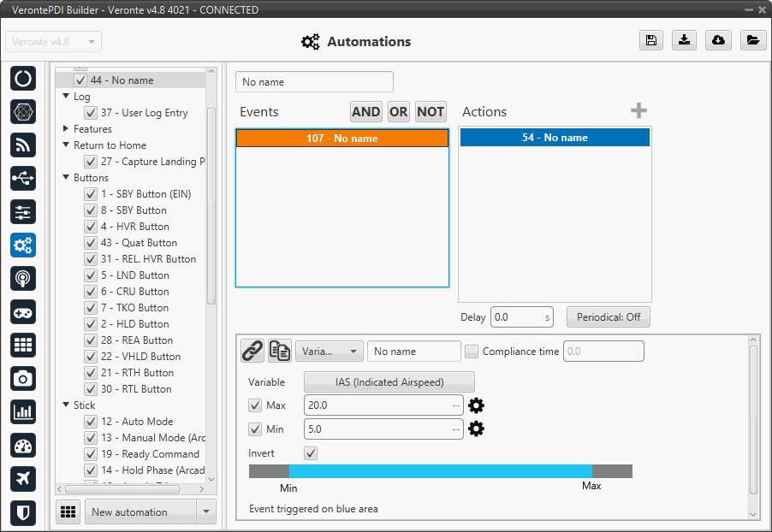
Task: Click the open folder icon
Action: pyautogui.click(x=752, y=41)
